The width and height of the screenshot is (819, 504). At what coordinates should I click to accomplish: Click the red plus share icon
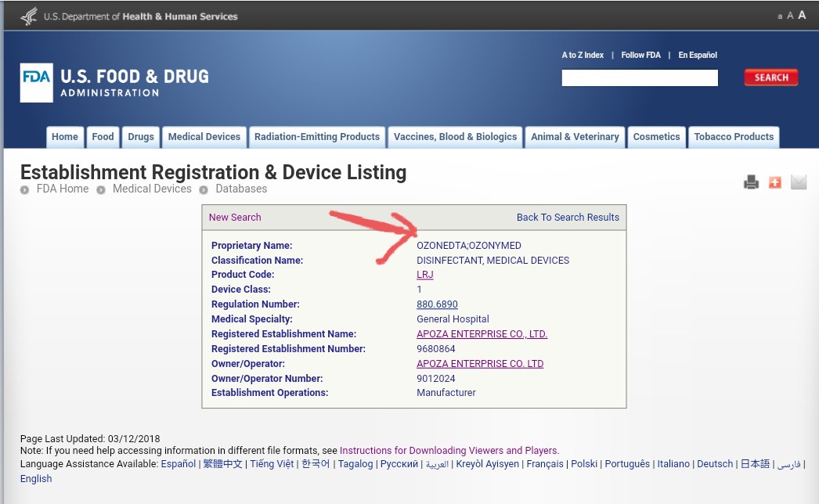coord(775,182)
